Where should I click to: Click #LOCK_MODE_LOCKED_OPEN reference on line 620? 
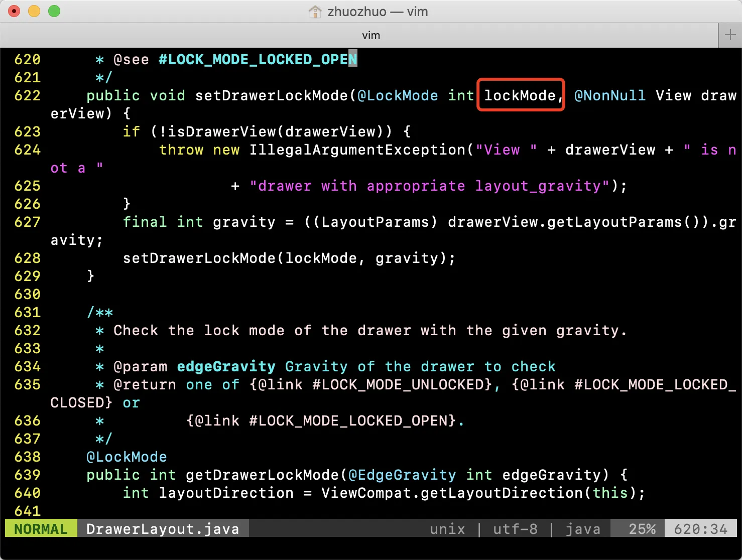pos(257,59)
